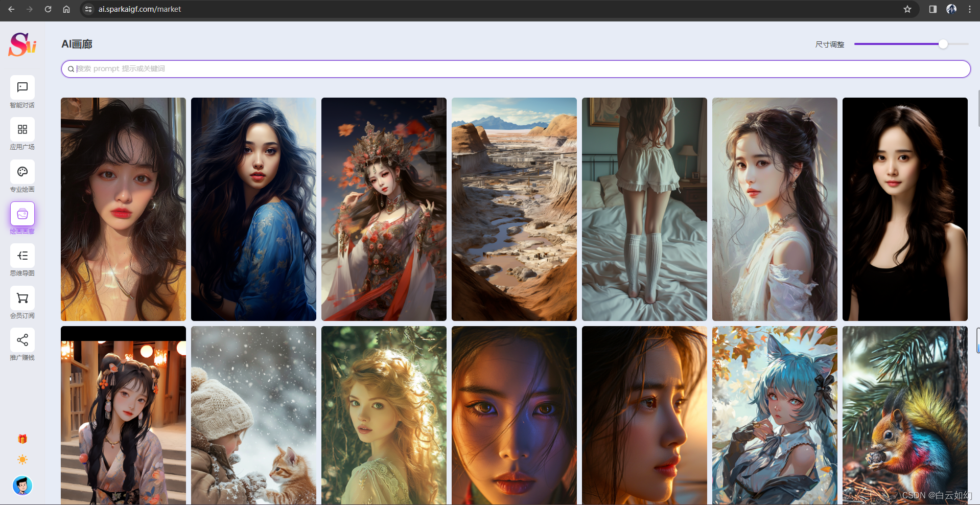The width and height of the screenshot is (980, 505).
Task: Open the child with kitten in snow
Action: pyautogui.click(x=253, y=416)
